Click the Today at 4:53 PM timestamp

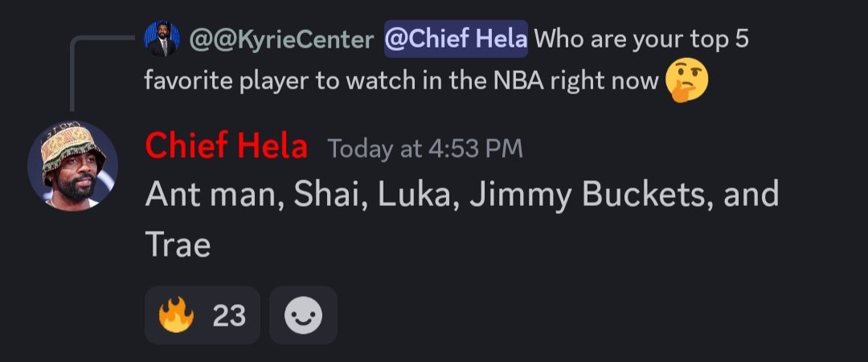pyautogui.click(x=425, y=149)
